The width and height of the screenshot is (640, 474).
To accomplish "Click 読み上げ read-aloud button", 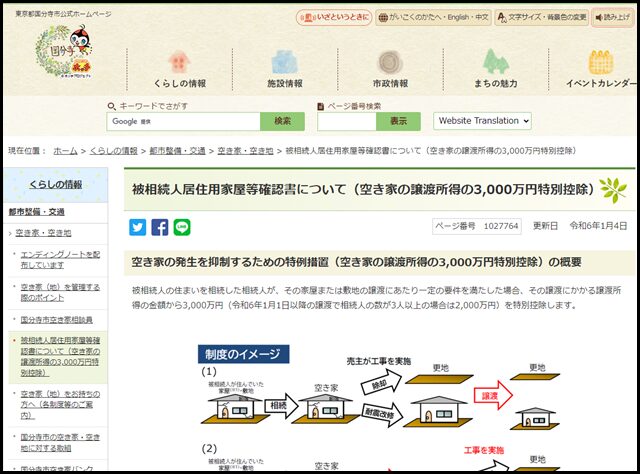I will point(612,18).
